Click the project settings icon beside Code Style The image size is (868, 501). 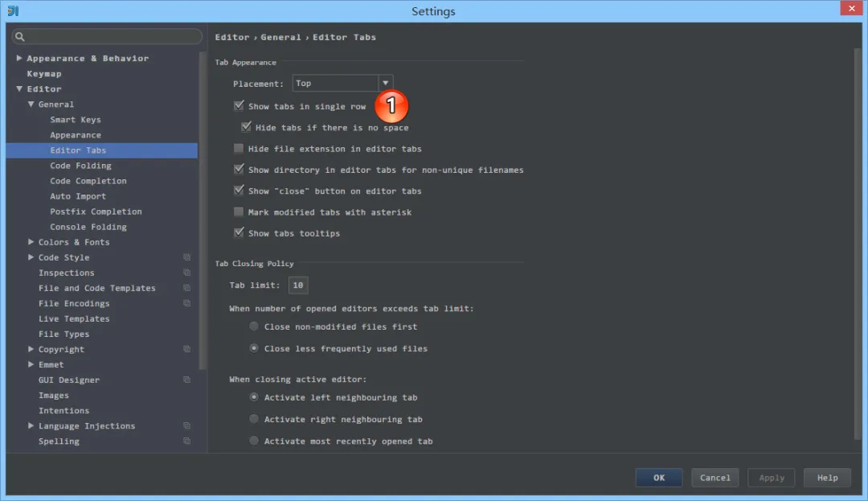click(186, 257)
